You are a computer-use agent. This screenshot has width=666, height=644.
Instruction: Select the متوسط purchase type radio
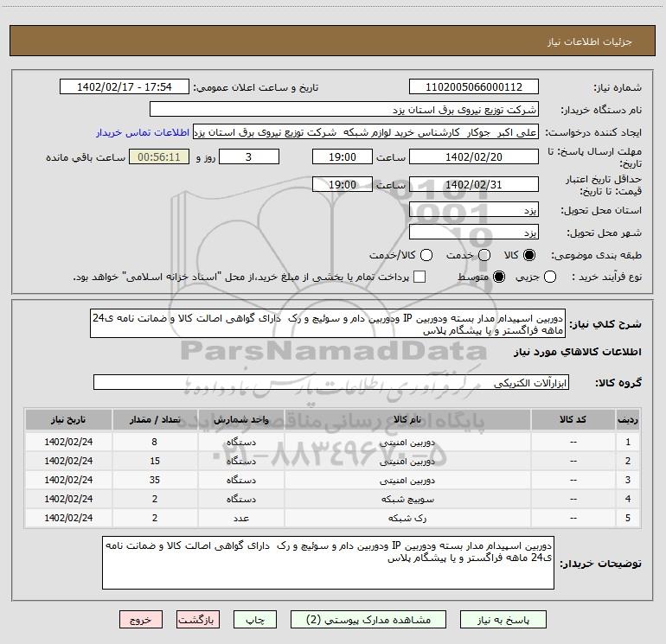coord(499,277)
